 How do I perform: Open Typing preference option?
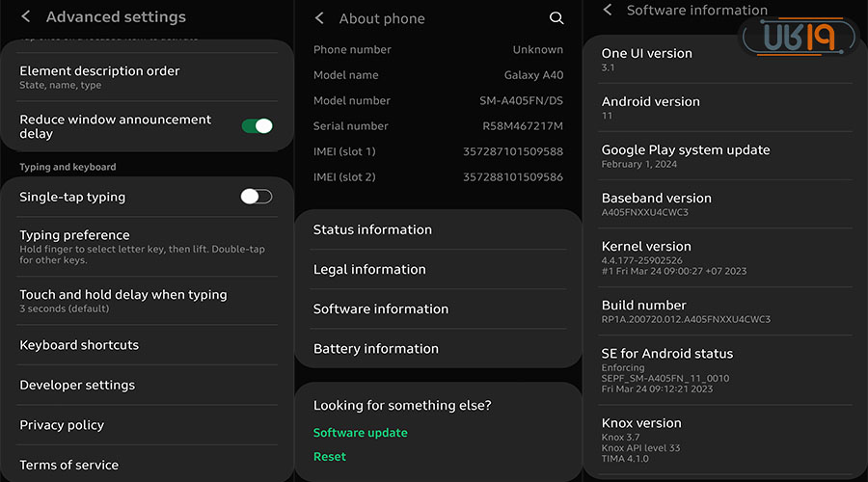147,247
